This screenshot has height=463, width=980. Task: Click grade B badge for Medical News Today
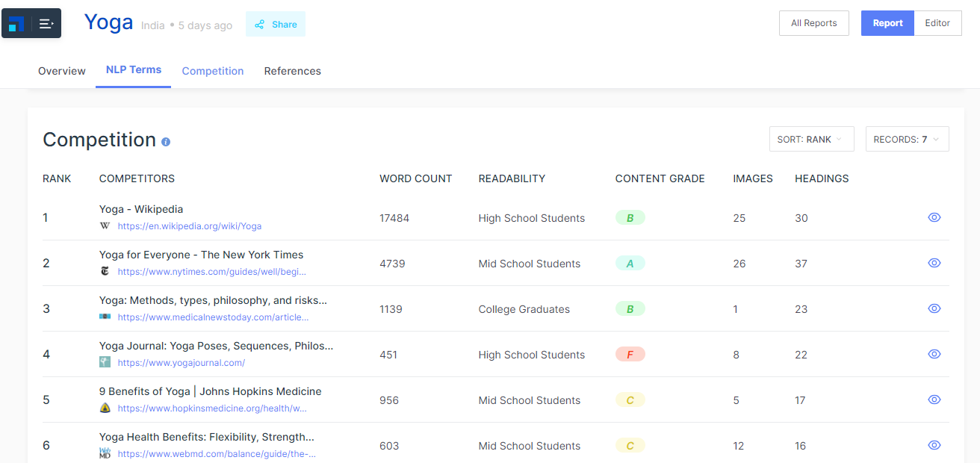(x=630, y=309)
